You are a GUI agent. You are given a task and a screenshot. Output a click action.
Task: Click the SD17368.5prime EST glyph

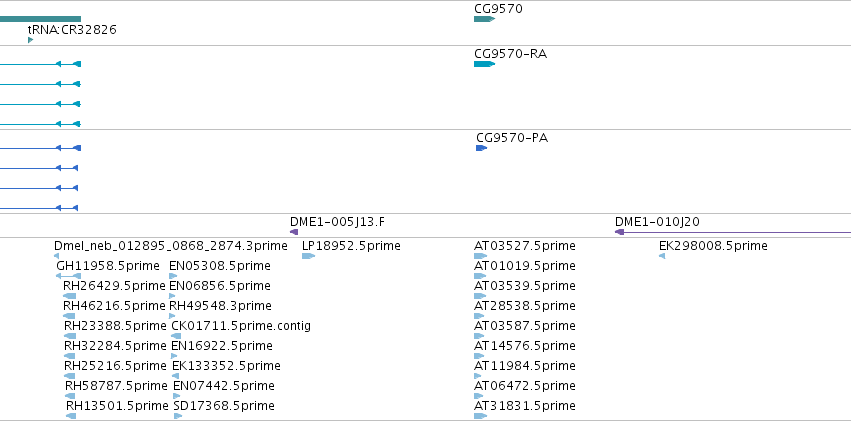(178, 416)
